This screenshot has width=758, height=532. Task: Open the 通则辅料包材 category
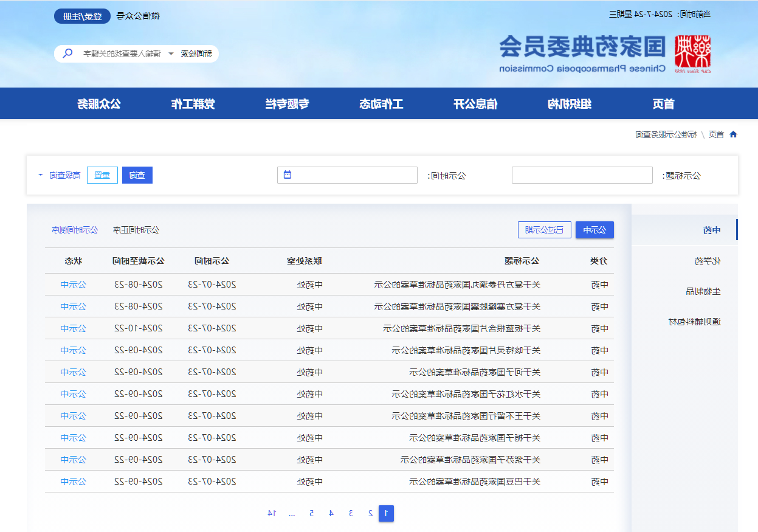pyautogui.click(x=695, y=321)
